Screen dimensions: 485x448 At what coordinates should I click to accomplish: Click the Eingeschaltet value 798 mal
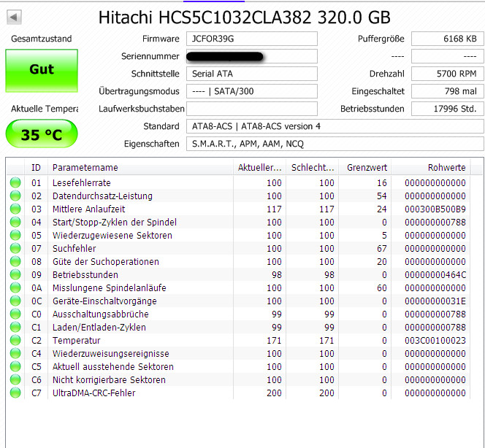pyautogui.click(x=447, y=91)
